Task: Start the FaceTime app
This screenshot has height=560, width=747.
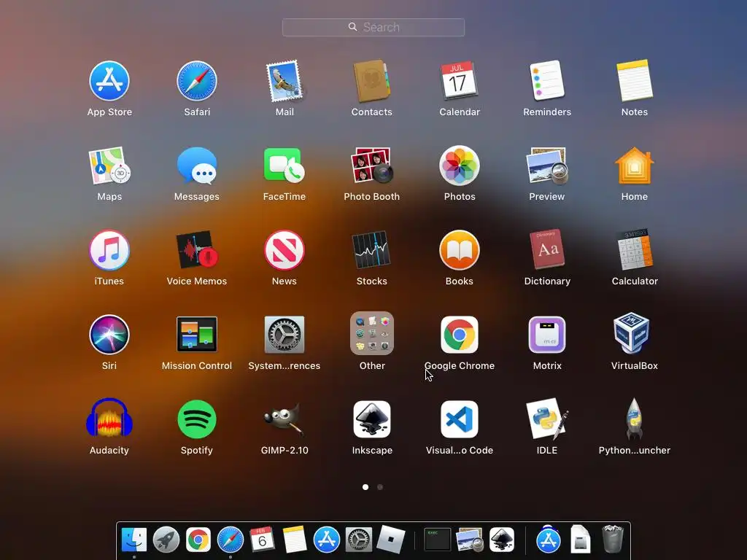Action: [x=285, y=165]
